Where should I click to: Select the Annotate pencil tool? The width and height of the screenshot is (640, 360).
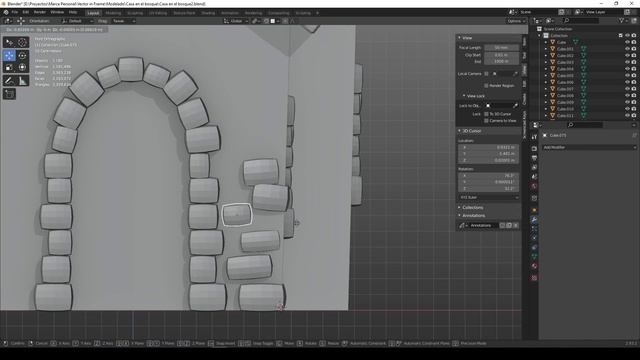click(9, 81)
